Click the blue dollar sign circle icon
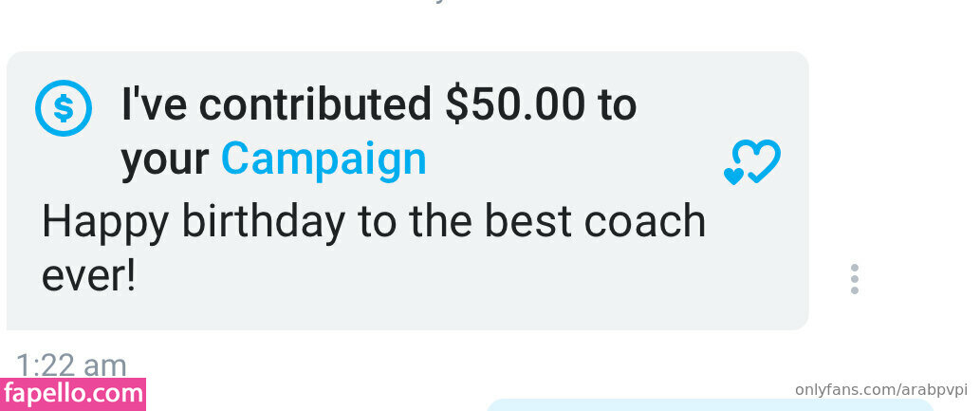Image resolution: width=980 pixels, height=411 pixels. 64,108
